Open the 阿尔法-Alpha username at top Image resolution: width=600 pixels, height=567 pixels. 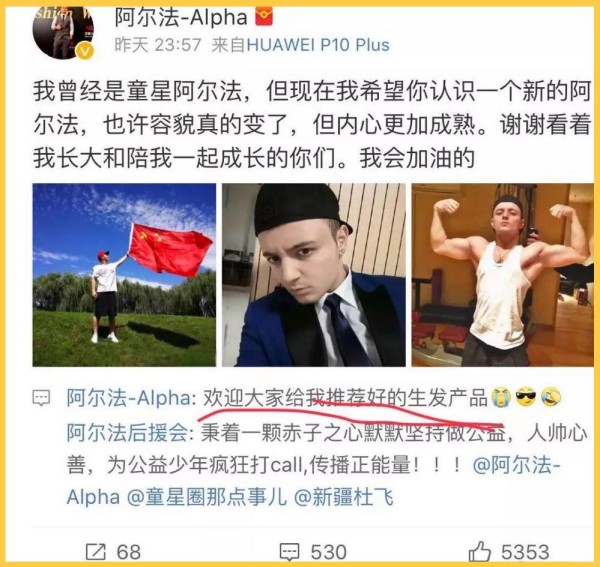coord(181,18)
